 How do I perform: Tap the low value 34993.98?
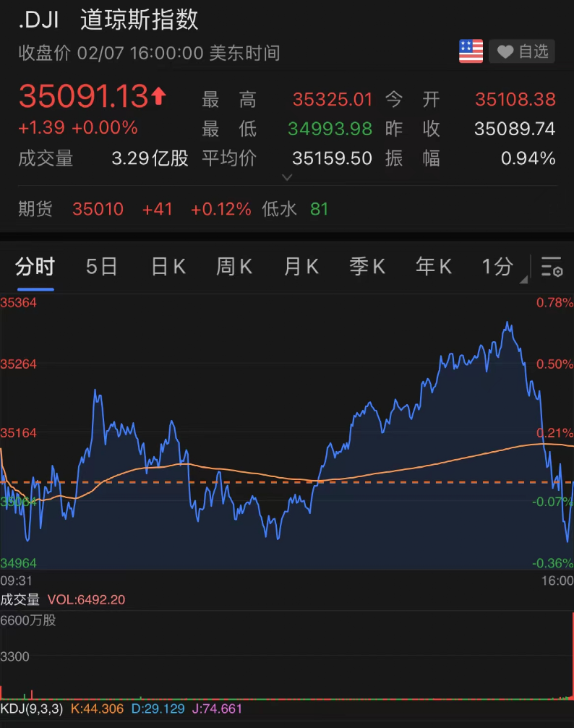pos(330,129)
